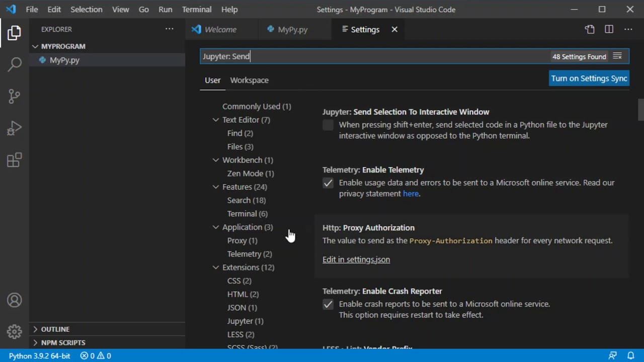The height and width of the screenshot is (362, 644).
Task: Open the Extensions view
Action: click(14, 160)
